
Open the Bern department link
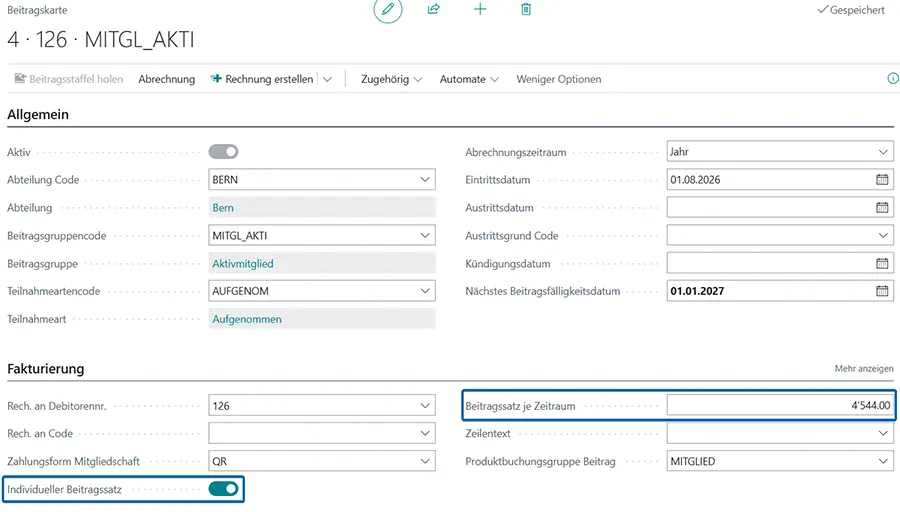pos(223,208)
